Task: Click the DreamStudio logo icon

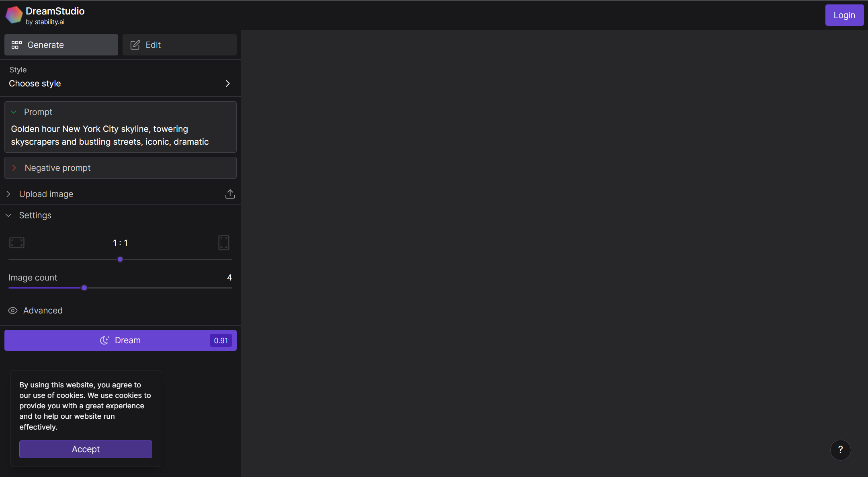Action: (15, 15)
